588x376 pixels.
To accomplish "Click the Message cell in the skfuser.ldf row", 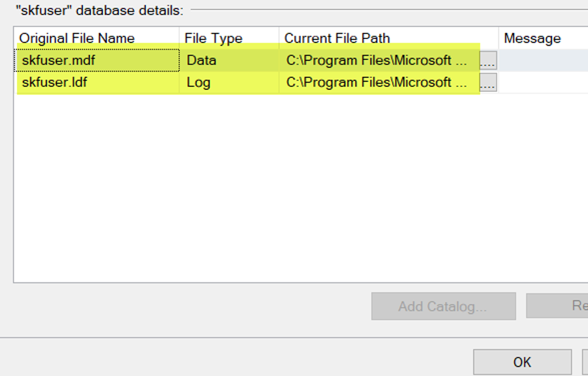I will [x=544, y=82].
